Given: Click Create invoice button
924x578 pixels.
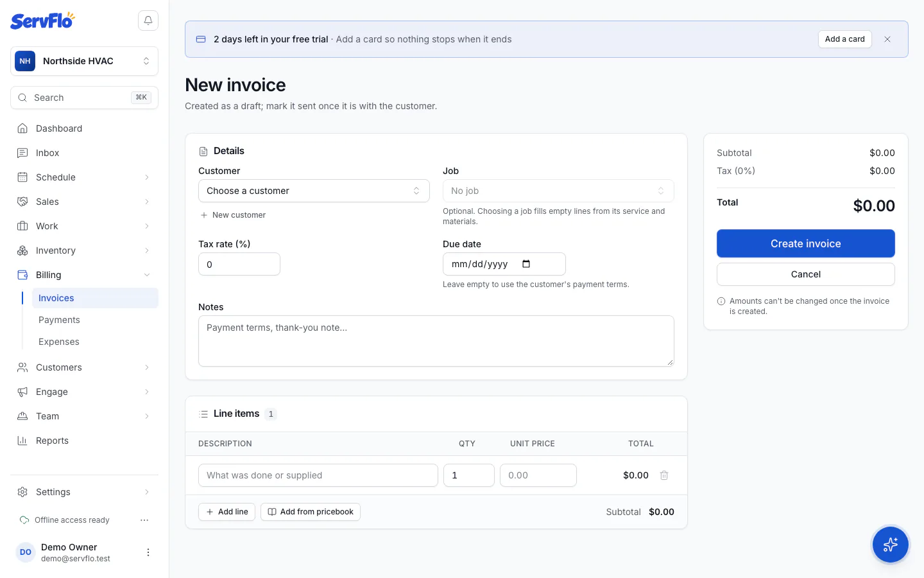Looking at the screenshot, I should click(x=806, y=243).
